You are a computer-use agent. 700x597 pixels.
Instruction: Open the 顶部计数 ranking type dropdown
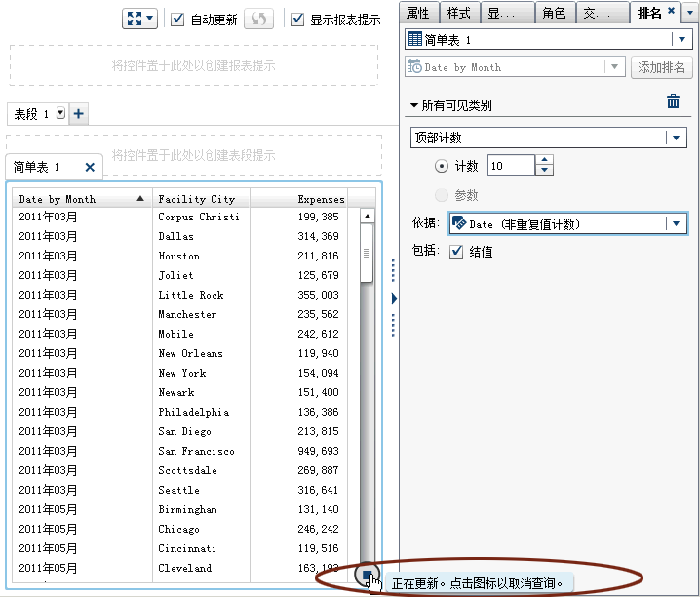coord(676,138)
